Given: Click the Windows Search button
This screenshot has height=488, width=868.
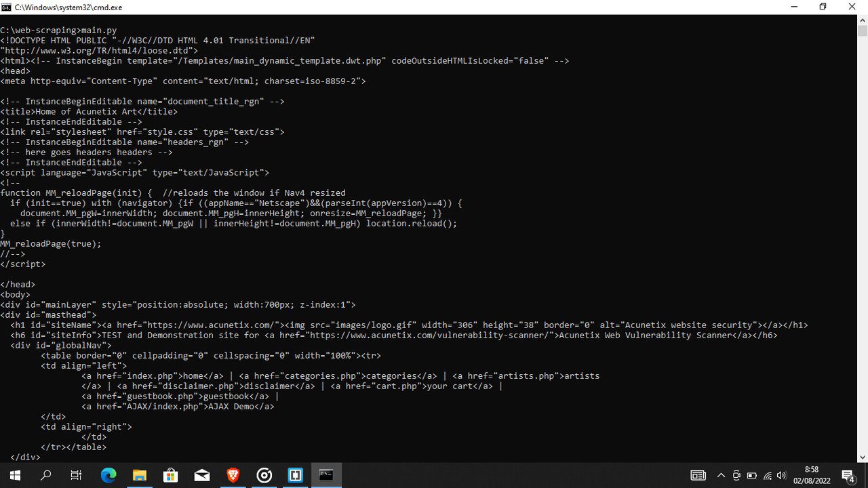Looking at the screenshot, I should [x=45, y=474].
